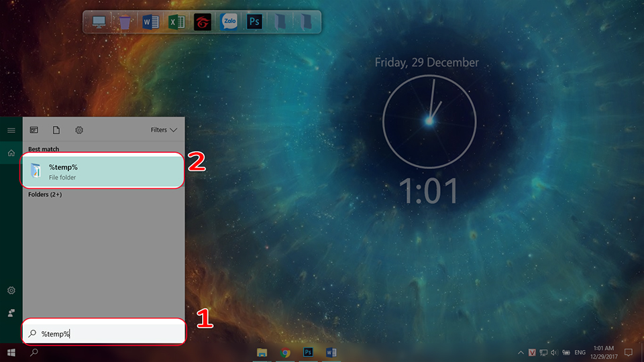Open Settings gear in search sidebar
This screenshot has height=362, width=644.
(x=11, y=290)
